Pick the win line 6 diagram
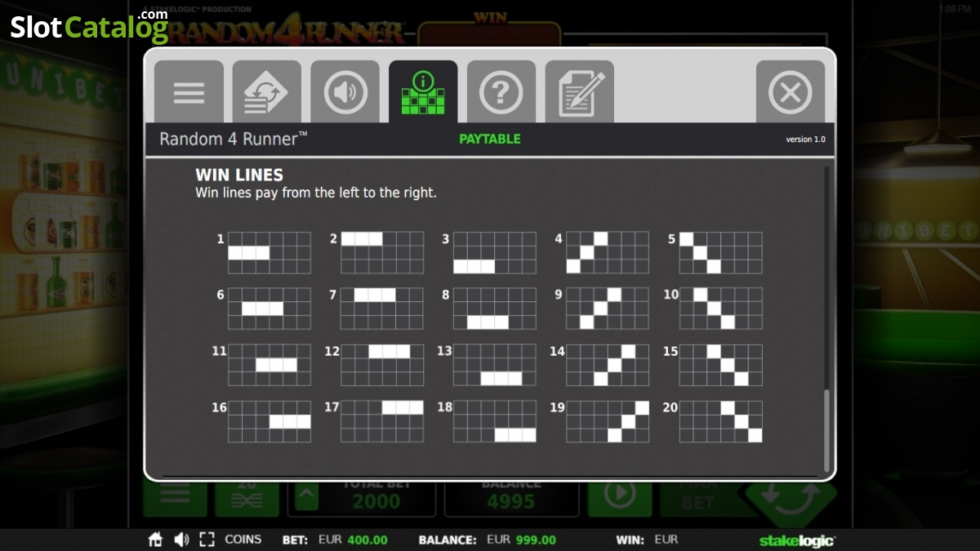The image size is (980, 551). pos(269,309)
